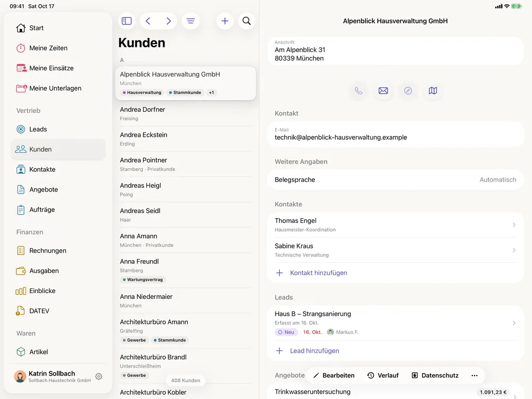Screen dimensions: 532x399
Task: Open search with the magnifier icon
Action: coord(247,21)
